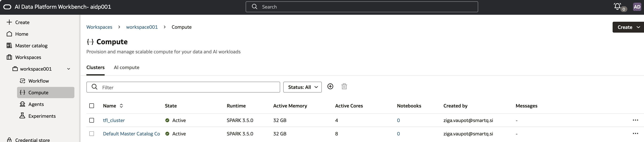
Task: Open the AD user avatar menu
Action: click(637, 7)
